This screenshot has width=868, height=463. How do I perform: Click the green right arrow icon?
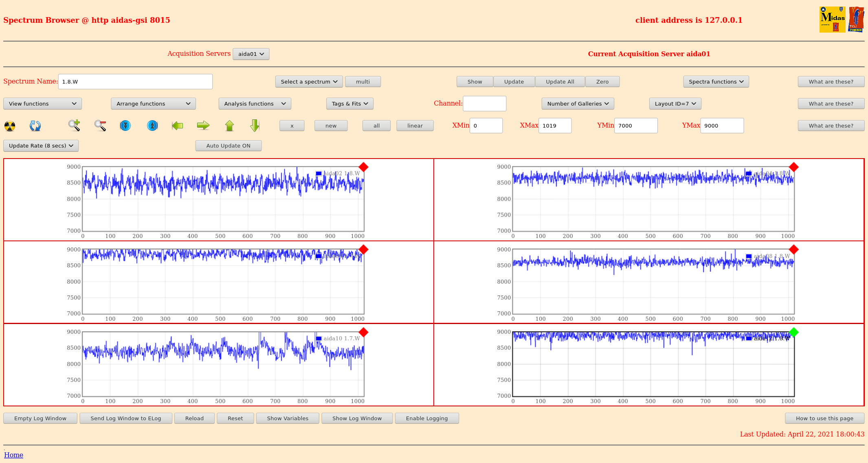coord(203,126)
